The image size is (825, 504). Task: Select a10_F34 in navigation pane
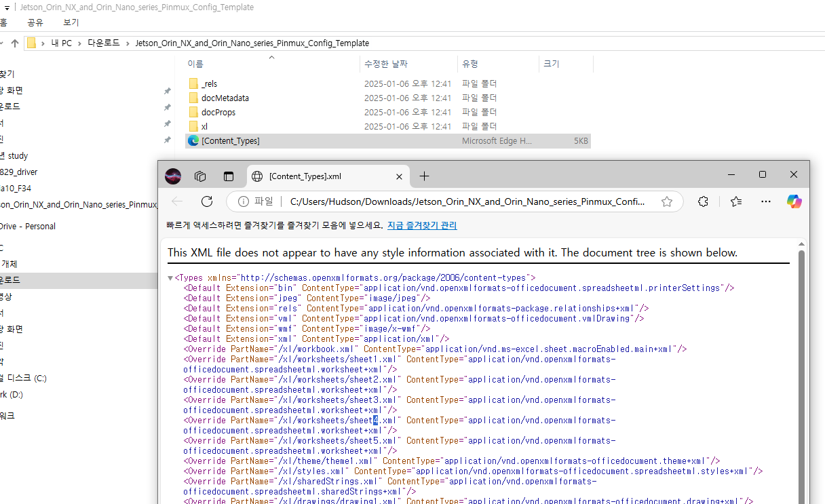(x=15, y=188)
